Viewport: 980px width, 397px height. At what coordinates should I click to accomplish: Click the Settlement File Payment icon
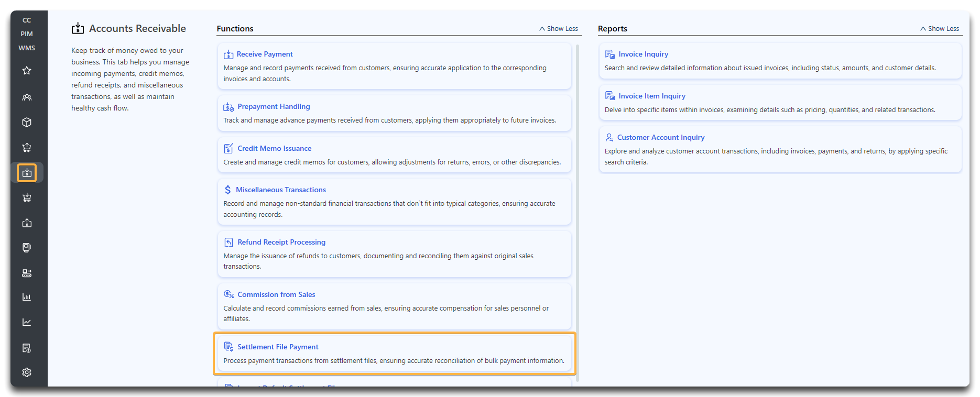[228, 347]
